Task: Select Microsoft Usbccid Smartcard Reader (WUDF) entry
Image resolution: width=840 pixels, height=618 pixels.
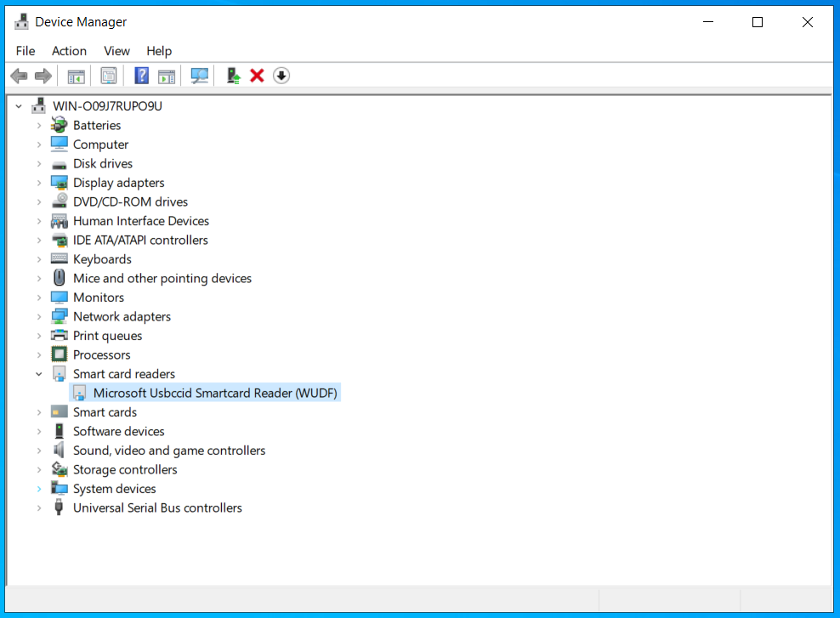Action: coord(205,393)
